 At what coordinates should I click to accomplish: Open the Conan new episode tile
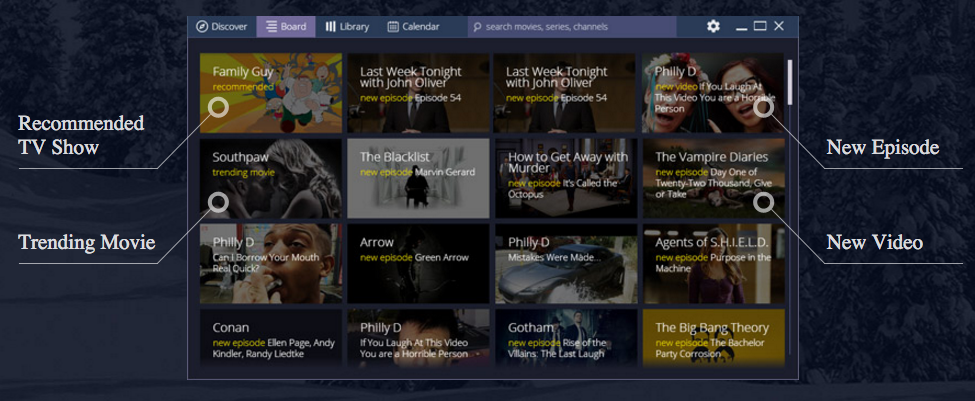point(271,338)
